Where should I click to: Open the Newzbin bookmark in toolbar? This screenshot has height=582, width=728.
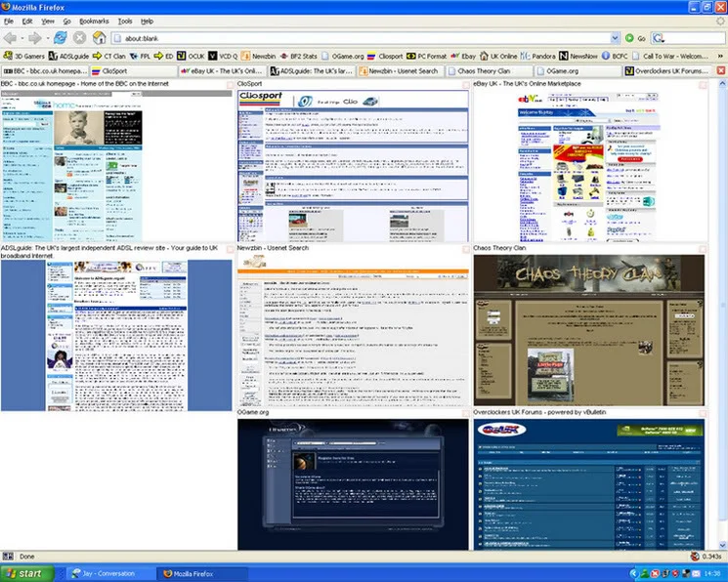(x=258, y=56)
